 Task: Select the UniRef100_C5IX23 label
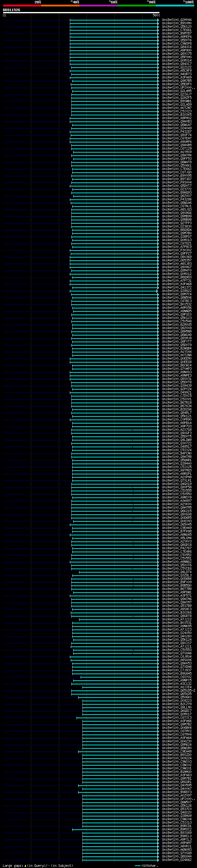pyautogui.click(x=177, y=111)
